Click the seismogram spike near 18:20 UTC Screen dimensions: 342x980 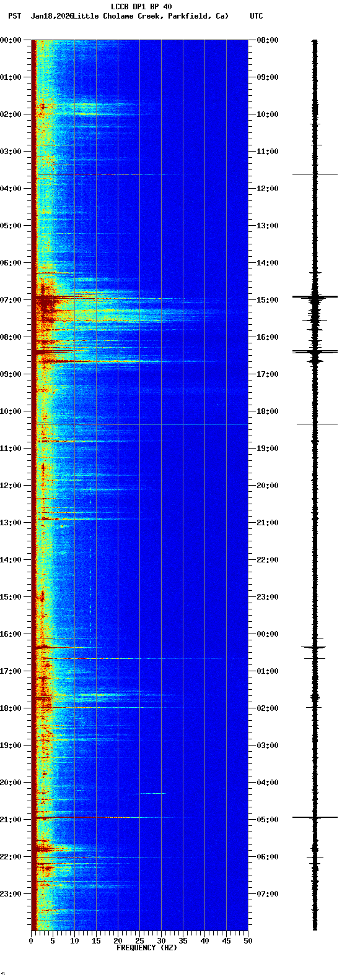click(317, 424)
